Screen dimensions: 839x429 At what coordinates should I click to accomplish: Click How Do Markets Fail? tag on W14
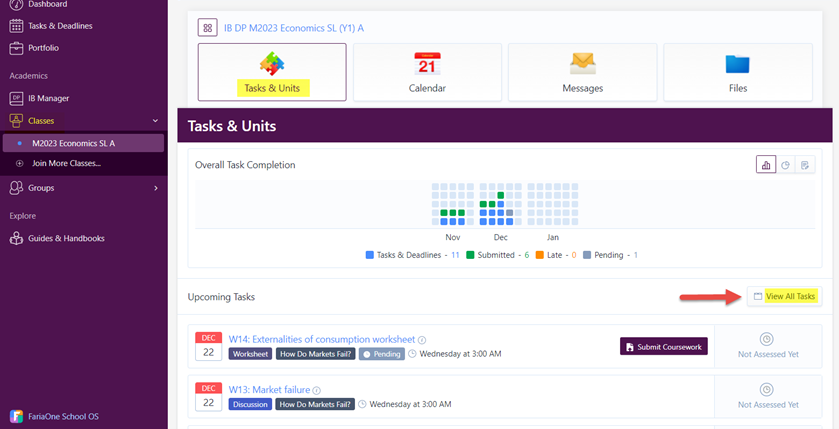pos(316,354)
